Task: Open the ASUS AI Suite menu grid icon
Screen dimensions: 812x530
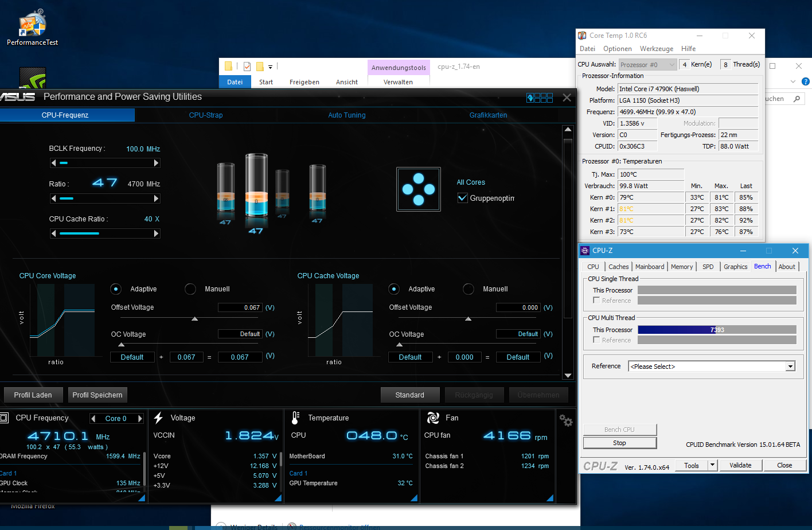Action: [x=540, y=98]
